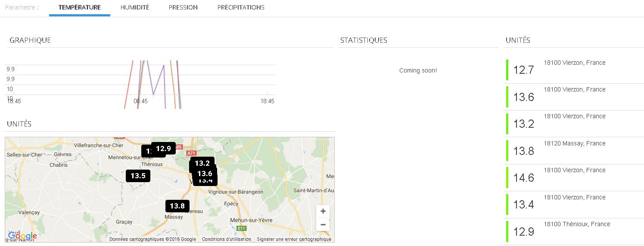
Task: Zoom out on the map
Action: pyautogui.click(x=323, y=224)
